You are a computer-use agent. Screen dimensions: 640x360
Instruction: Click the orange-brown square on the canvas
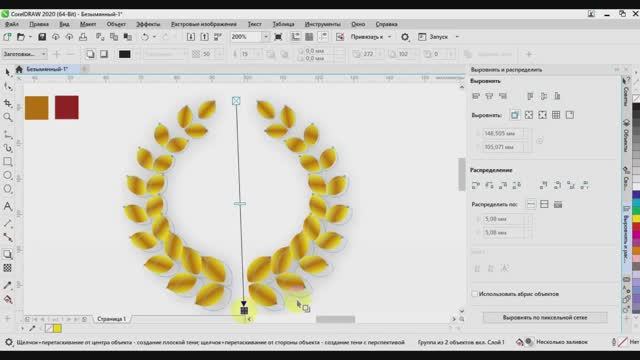pyautogui.click(x=37, y=108)
